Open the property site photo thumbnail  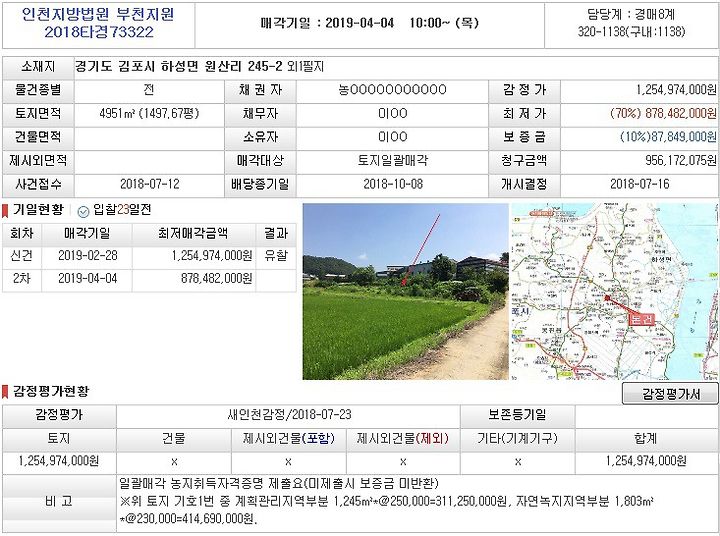click(x=405, y=291)
